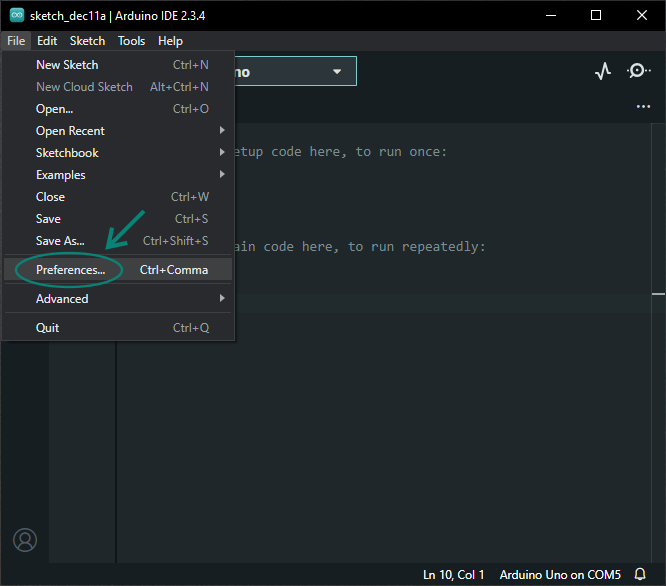Open Preferences... from the menu
This screenshot has width=666, height=586.
[x=118, y=270]
